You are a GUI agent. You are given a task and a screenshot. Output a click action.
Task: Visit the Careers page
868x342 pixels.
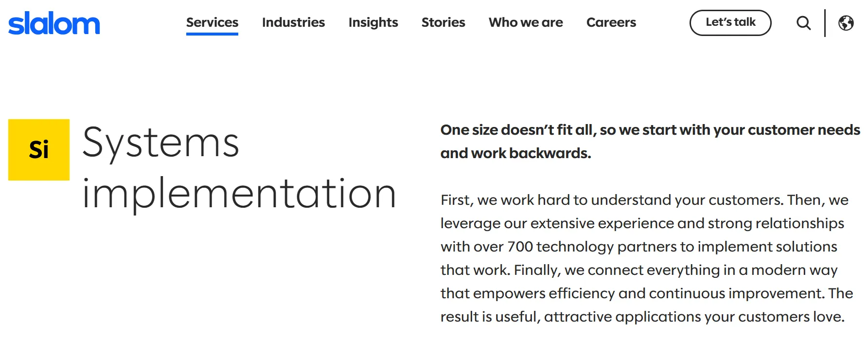[x=611, y=22]
